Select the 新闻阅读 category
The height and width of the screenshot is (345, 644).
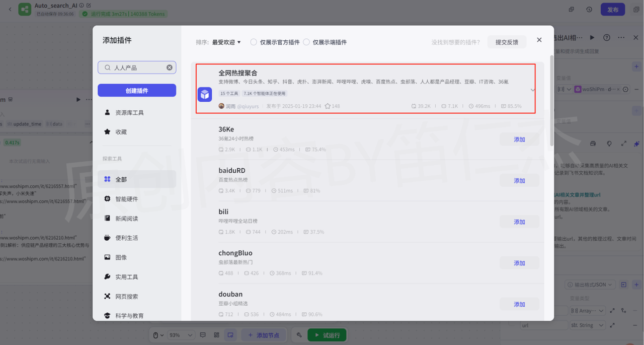[x=137, y=219]
